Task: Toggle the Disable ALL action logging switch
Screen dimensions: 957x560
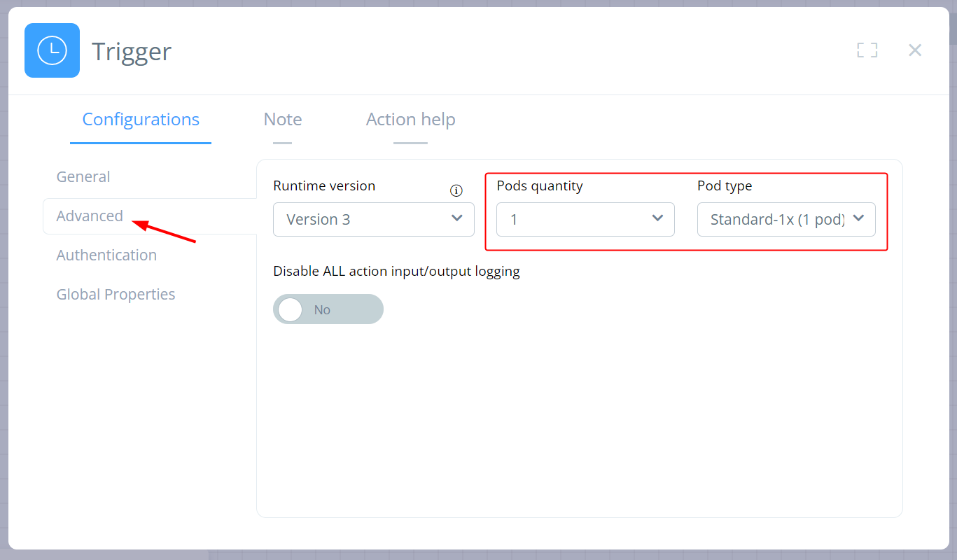Action: (x=328, y=309)
